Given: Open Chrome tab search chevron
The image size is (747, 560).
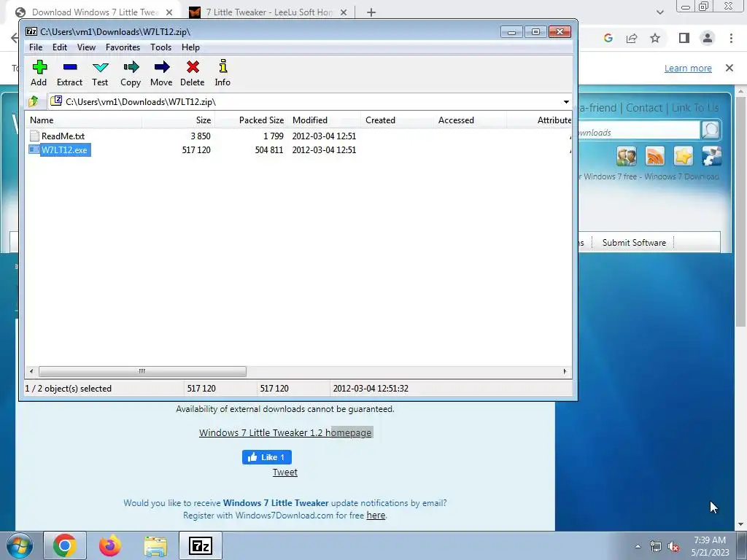Looking at the screenshot, I should [x=659, y=12].
